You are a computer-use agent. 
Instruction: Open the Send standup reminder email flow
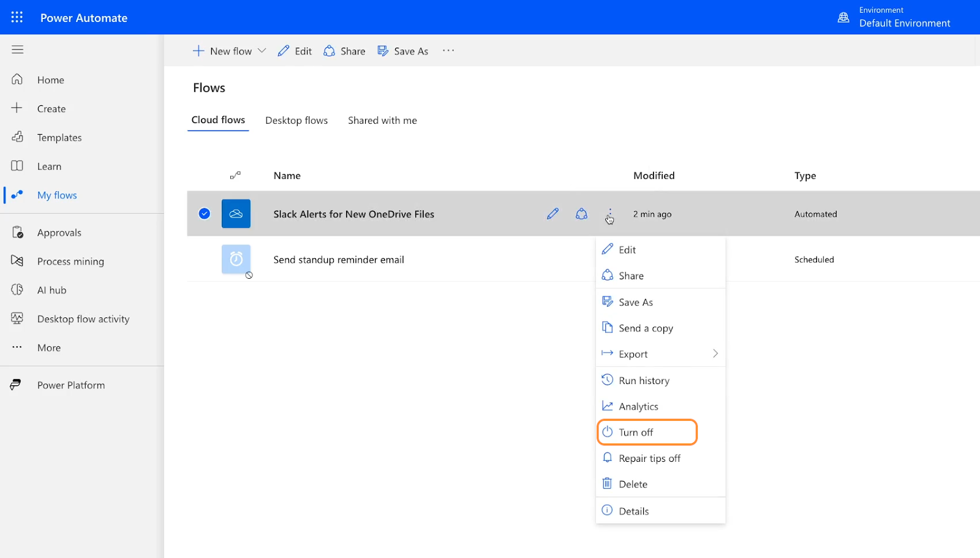point(339,260)
